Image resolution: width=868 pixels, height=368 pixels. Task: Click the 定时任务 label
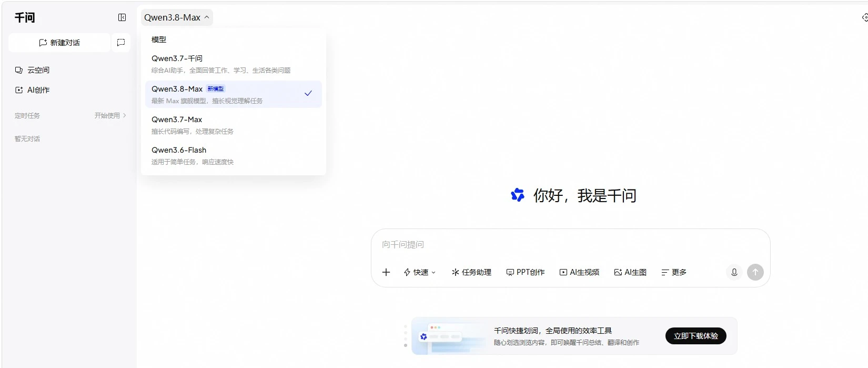click(x=27, y=115)
